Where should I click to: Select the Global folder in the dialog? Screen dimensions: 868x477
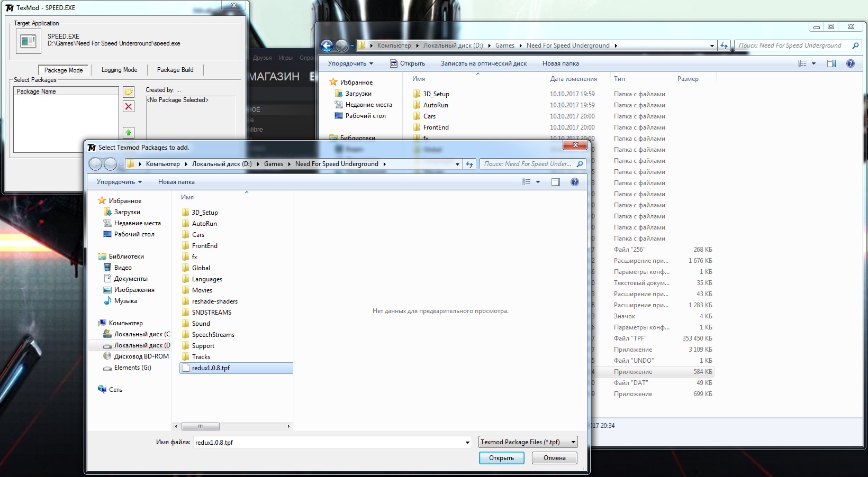(x=201, y=268)
